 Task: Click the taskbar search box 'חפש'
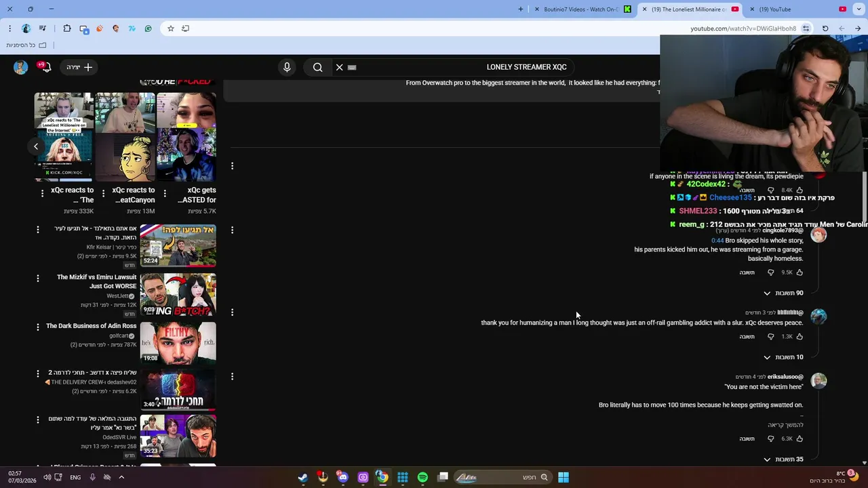pyautogui.click(x=502, y=477)
